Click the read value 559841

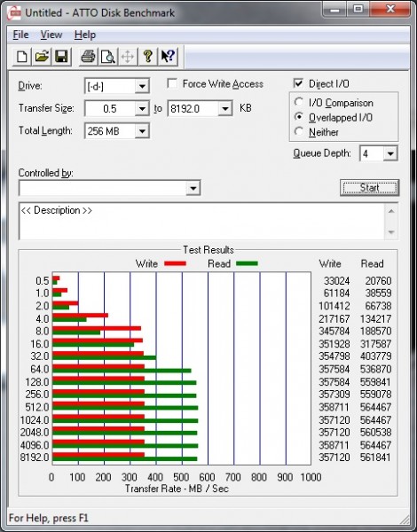[375, 382]
